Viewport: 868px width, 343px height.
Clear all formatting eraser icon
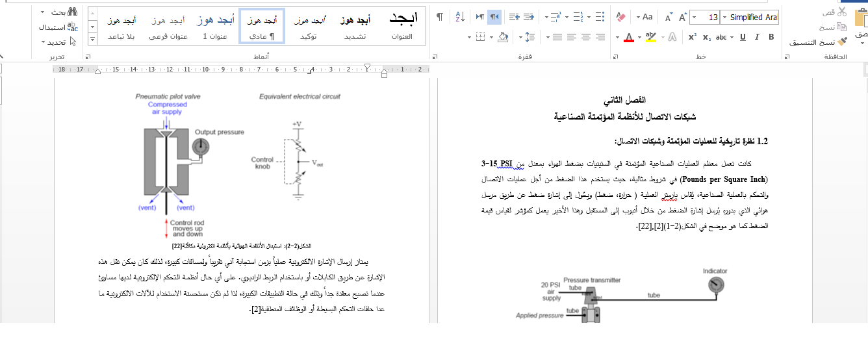[620, 17]
